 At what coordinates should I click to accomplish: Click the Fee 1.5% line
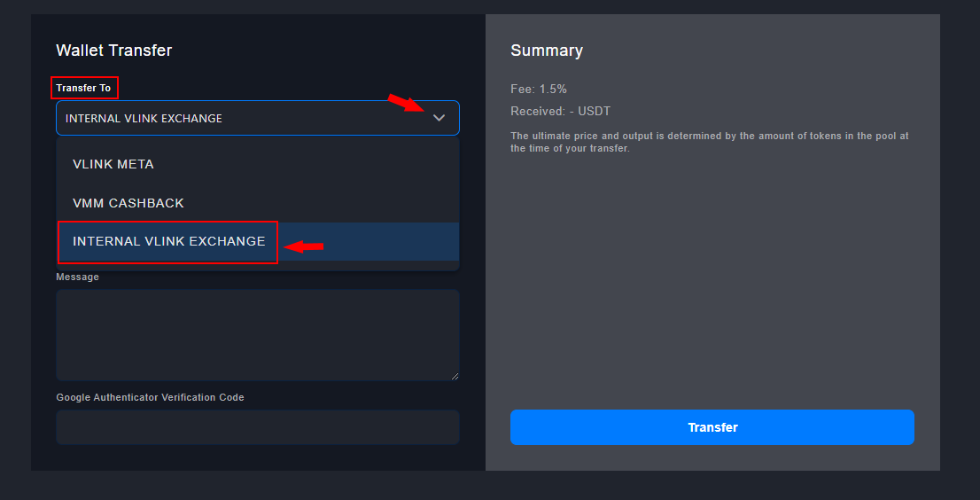pyautogui.click(x=539, y=89)
